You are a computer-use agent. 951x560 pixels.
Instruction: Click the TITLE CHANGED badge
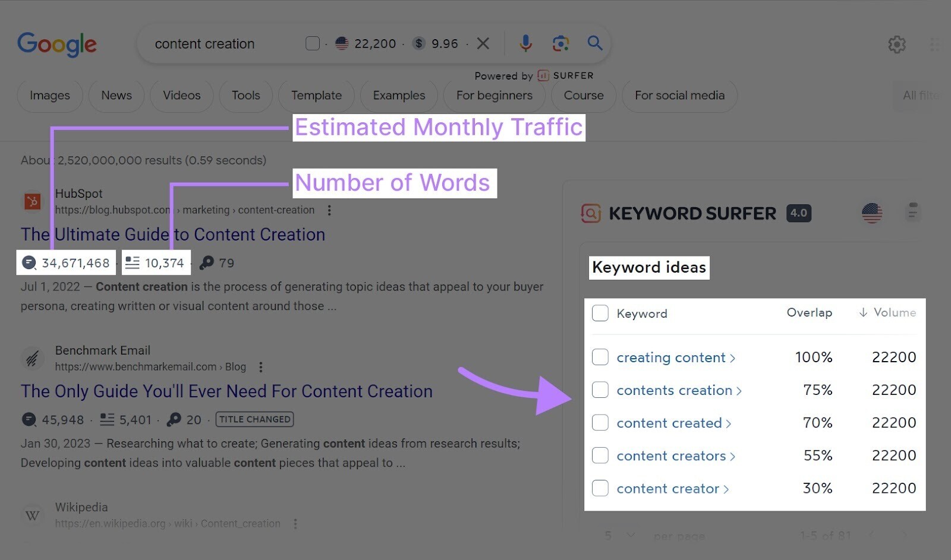coord(254,419)
